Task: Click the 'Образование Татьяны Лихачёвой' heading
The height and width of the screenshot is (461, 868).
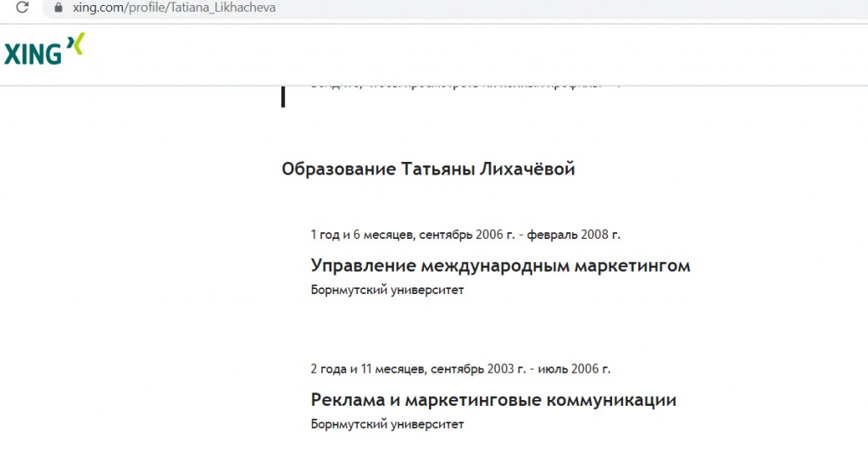Action: click(x=428, y=169)
